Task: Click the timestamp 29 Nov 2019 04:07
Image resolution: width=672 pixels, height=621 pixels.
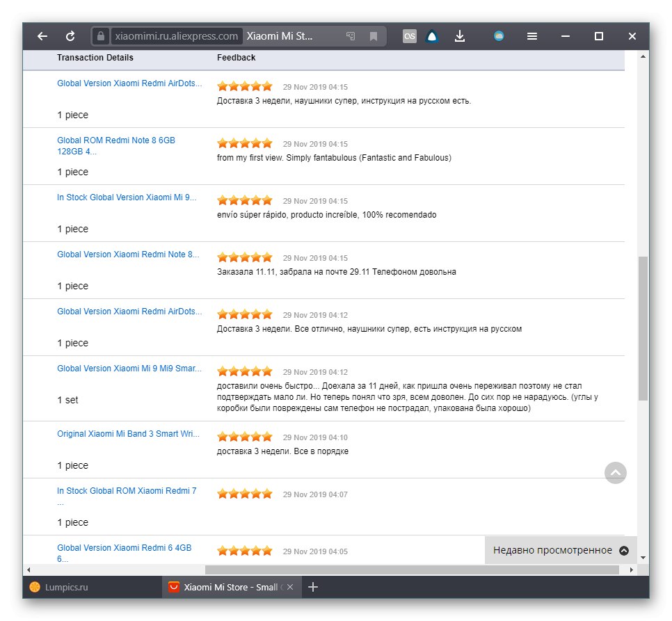Action: point(315,494)
